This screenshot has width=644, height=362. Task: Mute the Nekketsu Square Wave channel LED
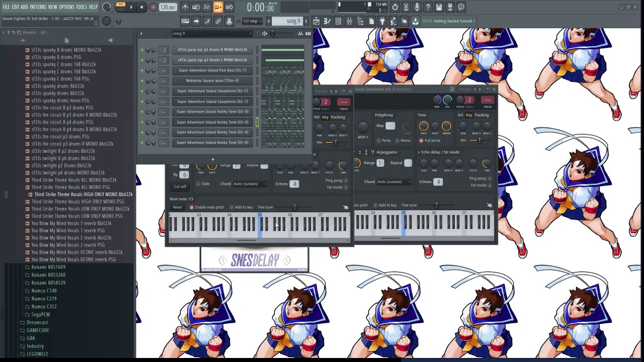pos(142,81)
